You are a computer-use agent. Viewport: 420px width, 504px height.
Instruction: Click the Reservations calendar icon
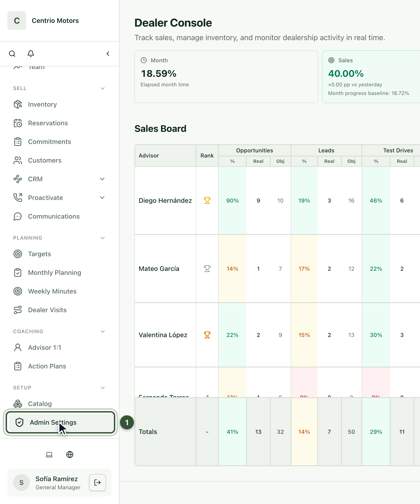[x=18, y=123]
